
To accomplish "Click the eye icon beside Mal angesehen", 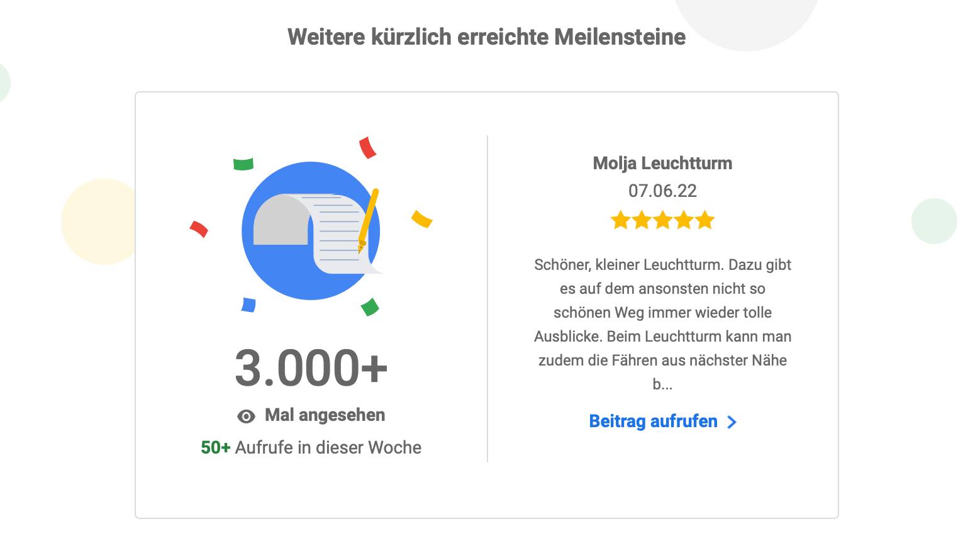I will [246, 416].
